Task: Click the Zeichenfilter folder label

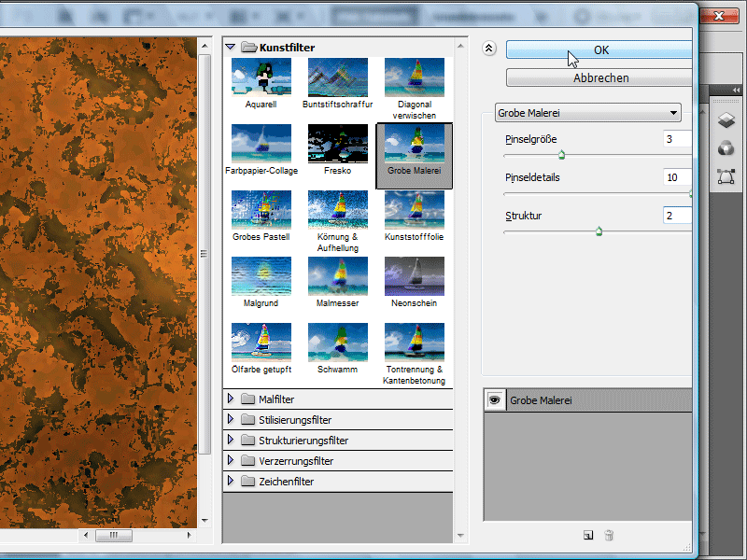Action: coord(287,481)
